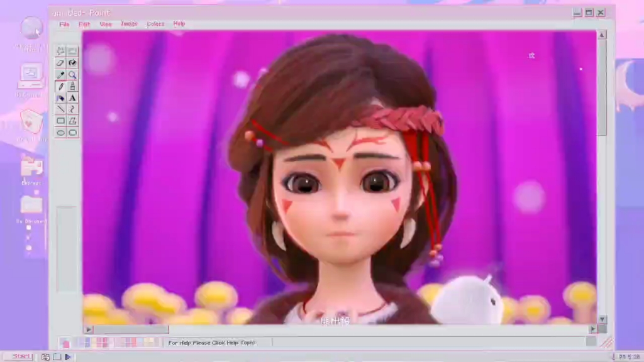Select the Ellipse shape tool
644x362 pixels.
tap(60, 133)
